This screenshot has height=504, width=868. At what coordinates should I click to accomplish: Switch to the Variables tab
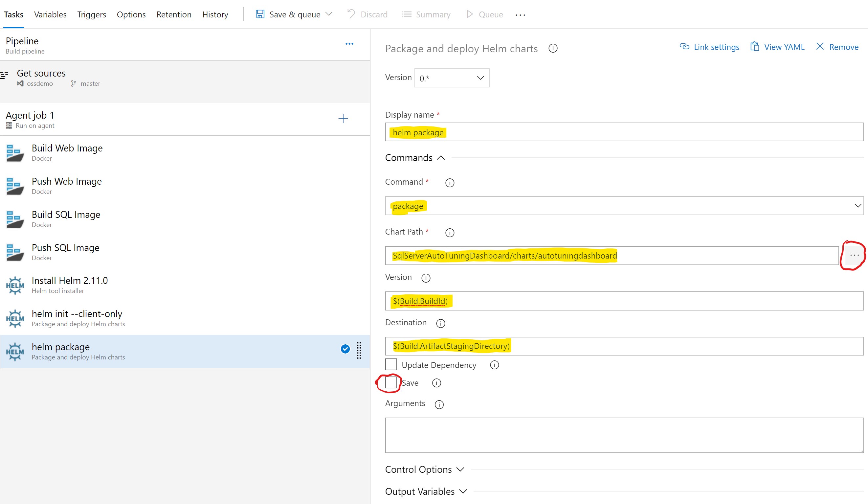[50, 14]
